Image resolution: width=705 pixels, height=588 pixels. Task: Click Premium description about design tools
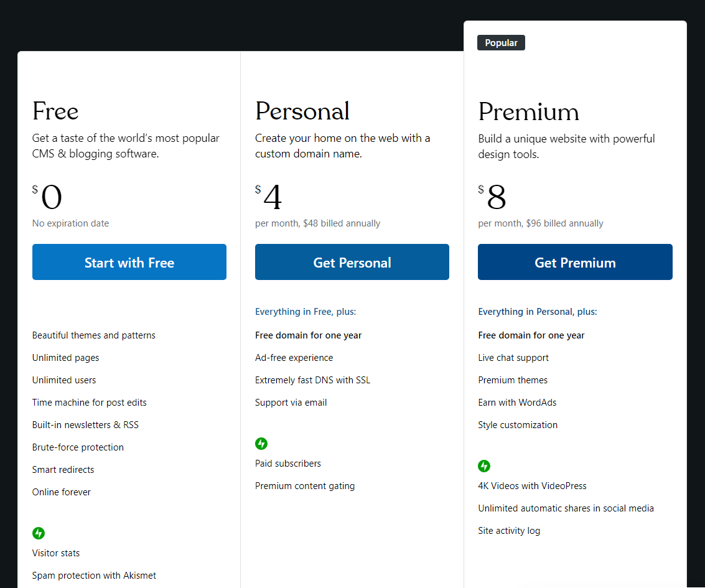click(566, 146)
